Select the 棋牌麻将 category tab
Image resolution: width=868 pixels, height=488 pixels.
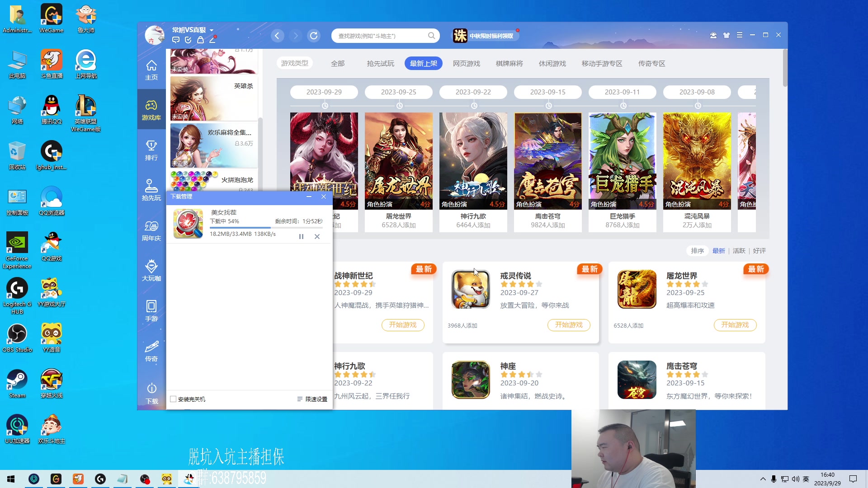(509, 64)
